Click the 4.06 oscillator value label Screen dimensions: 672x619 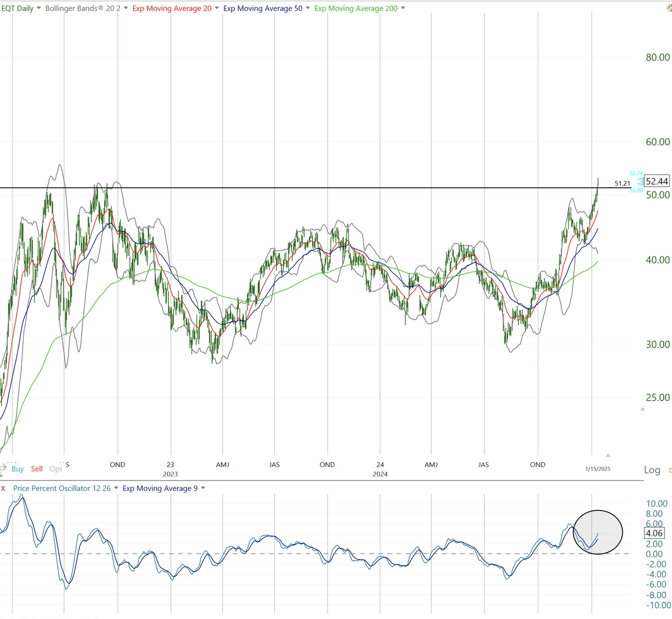[x=654, y=533]
